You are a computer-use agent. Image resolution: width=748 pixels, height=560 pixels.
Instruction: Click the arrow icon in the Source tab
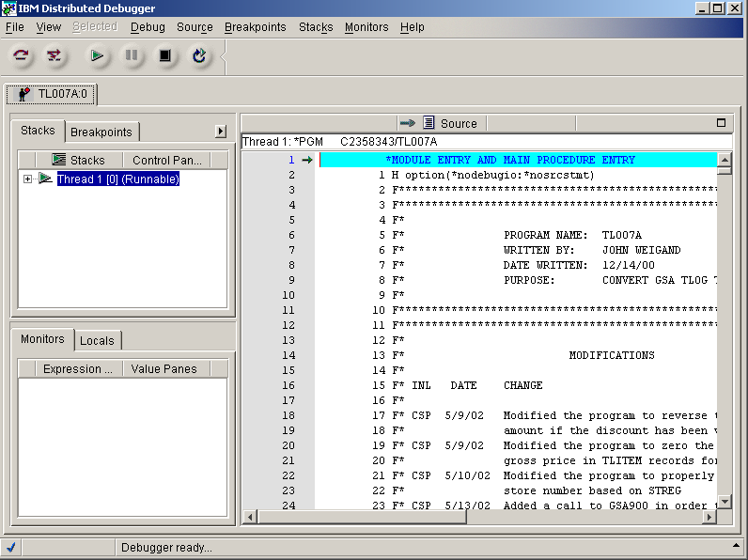click(408, 123)
